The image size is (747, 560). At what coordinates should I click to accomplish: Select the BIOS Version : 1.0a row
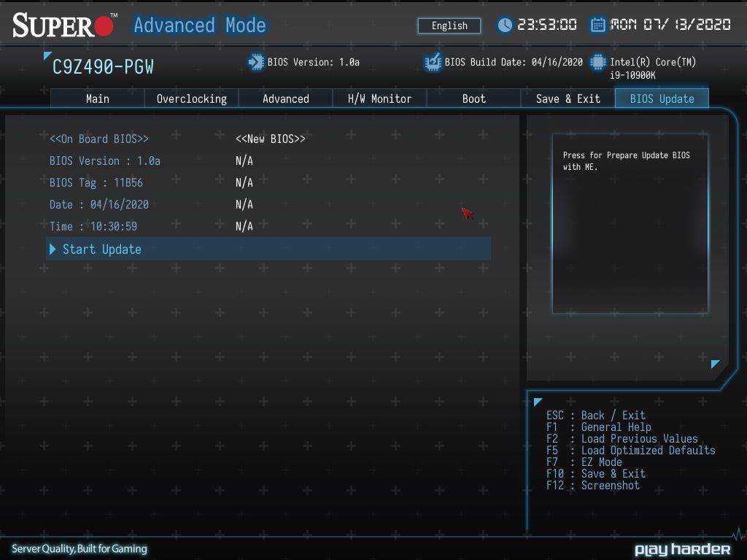(105, 161)
